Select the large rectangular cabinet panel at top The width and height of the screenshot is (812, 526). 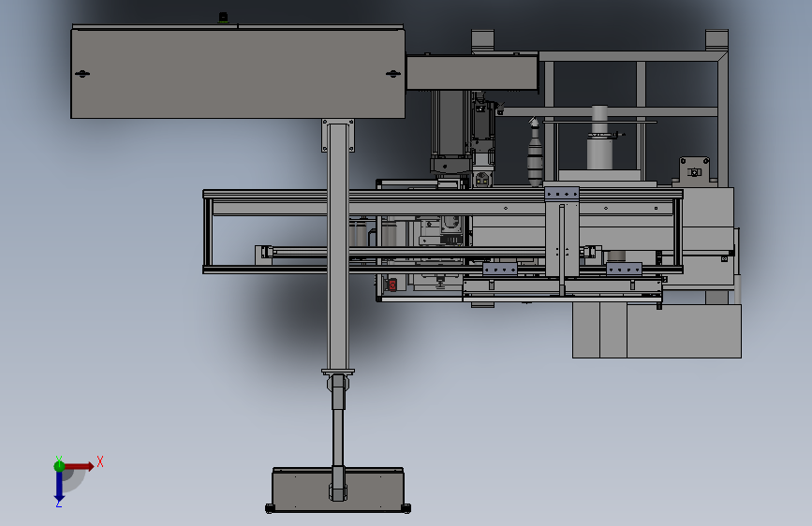[x=238, y=74]
